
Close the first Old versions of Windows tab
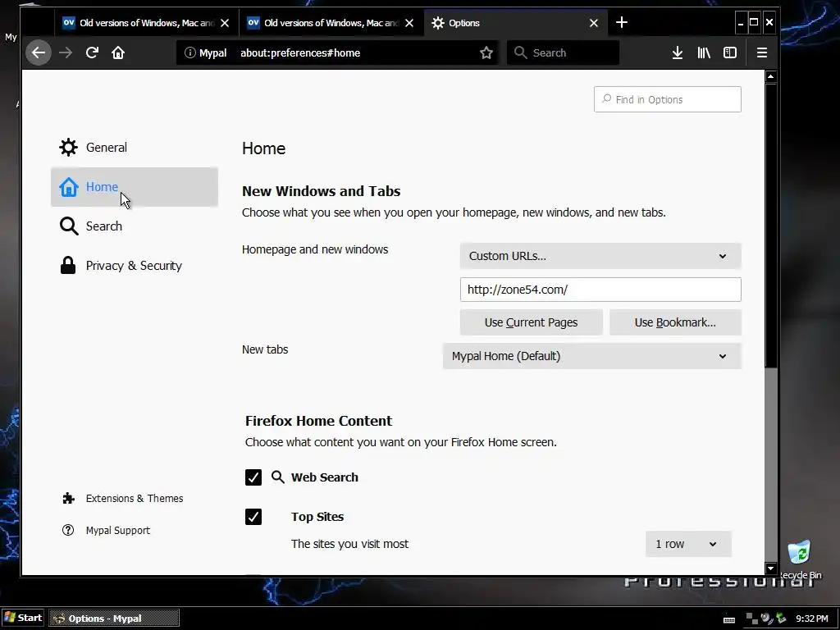(x=225, y=23)
